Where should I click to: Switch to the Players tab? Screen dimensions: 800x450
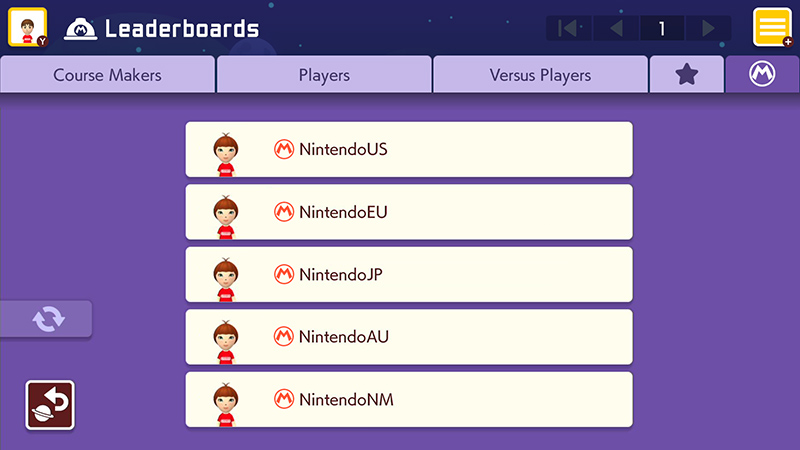[x=324, y=74]
